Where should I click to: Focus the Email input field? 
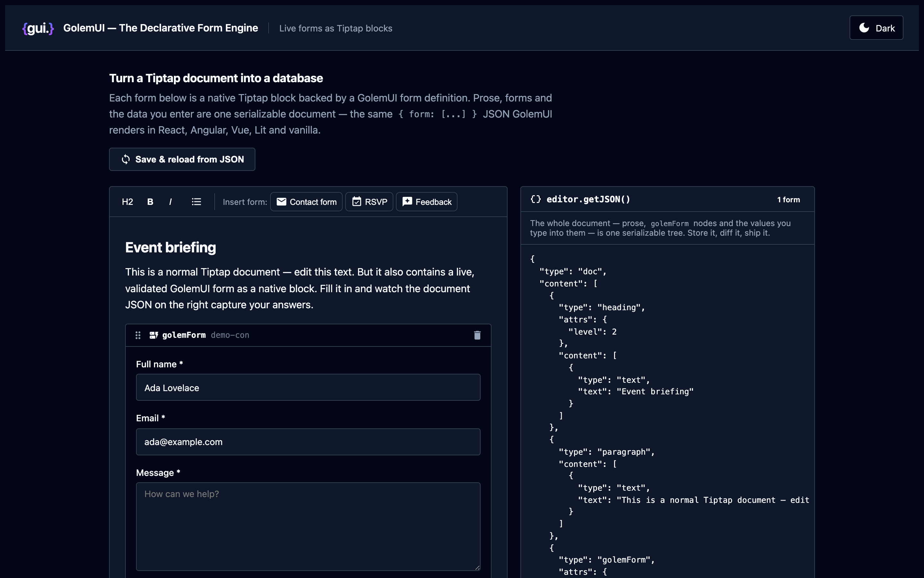[x=308, y=442]
